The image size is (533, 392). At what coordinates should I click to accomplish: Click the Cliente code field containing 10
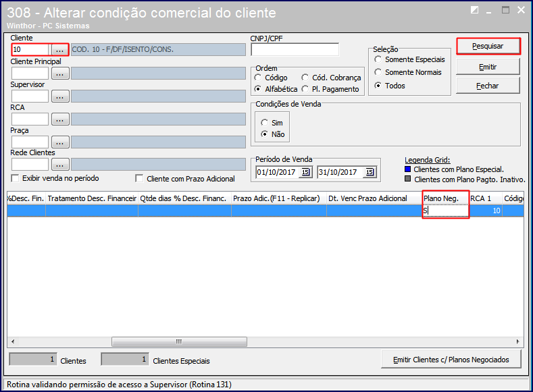(30, 49)
